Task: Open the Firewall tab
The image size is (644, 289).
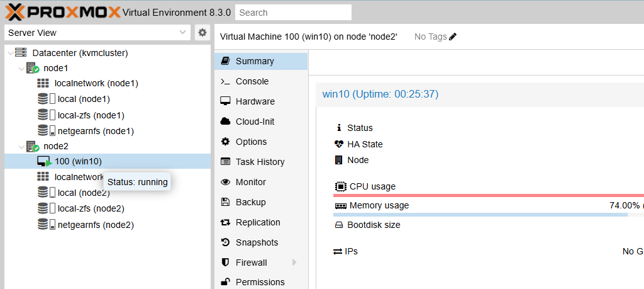Action: 261,263
